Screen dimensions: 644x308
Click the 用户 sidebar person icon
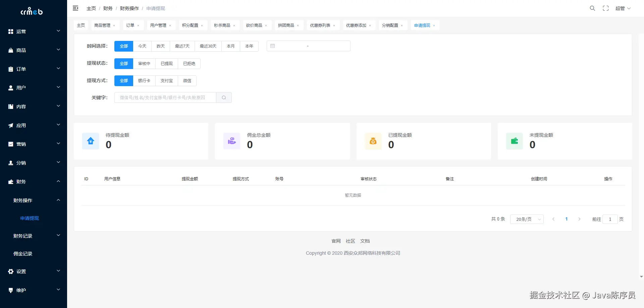(11, 88)
